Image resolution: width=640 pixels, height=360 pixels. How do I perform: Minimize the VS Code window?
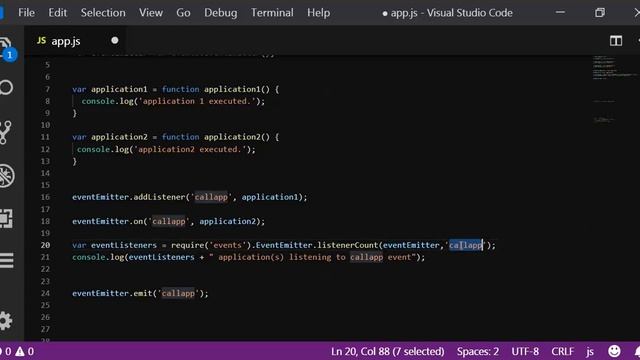click(560, 13)
